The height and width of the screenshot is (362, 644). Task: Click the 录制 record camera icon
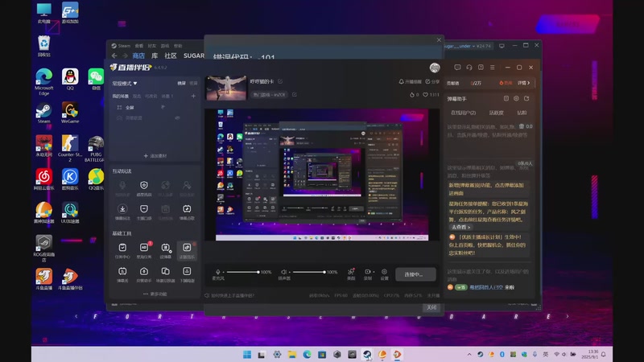tap(367, 272)
